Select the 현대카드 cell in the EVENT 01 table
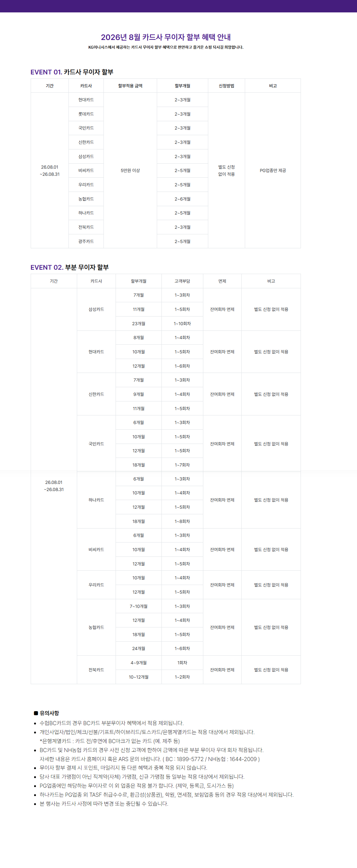This screenshot has height=868, width=357. [86, 100]
